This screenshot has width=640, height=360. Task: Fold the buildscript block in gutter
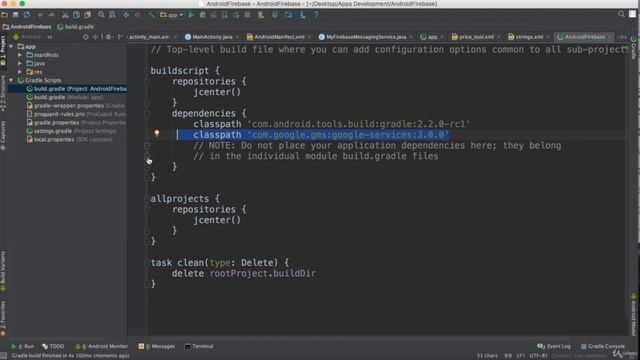(147, 71)
